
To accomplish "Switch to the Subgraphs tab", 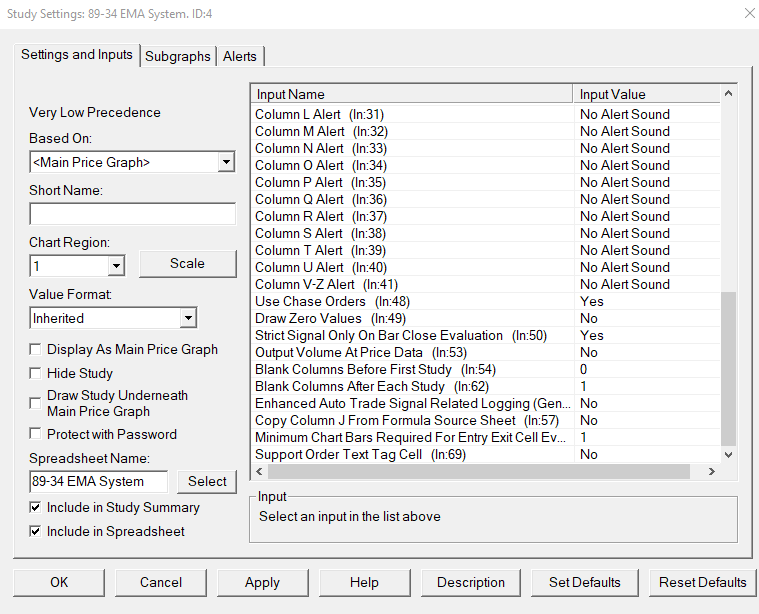I will tap(178, 57).
